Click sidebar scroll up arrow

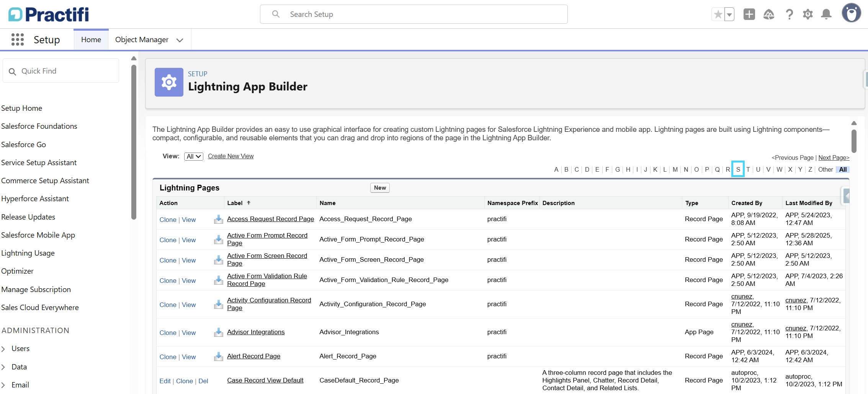tap(134, 59)
